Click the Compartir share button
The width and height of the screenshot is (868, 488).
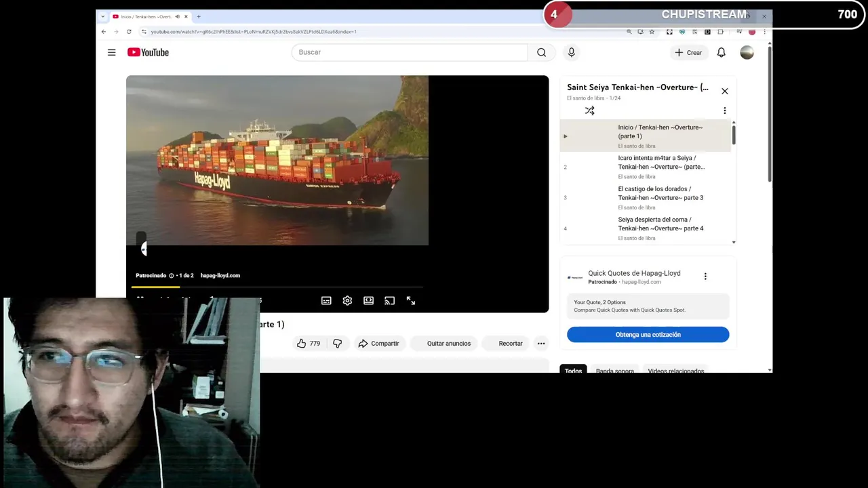point(378,344)
